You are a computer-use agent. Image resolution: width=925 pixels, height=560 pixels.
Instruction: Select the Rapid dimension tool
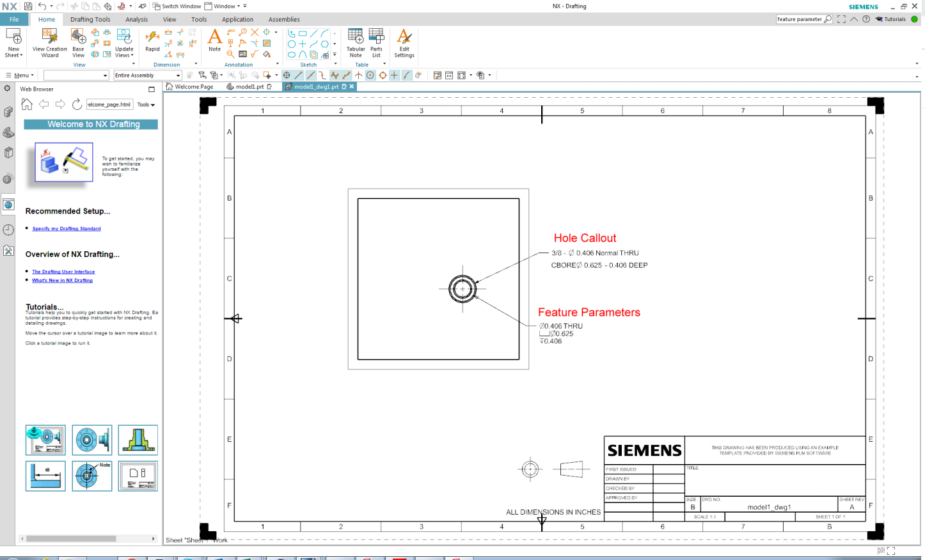[152, 40]
